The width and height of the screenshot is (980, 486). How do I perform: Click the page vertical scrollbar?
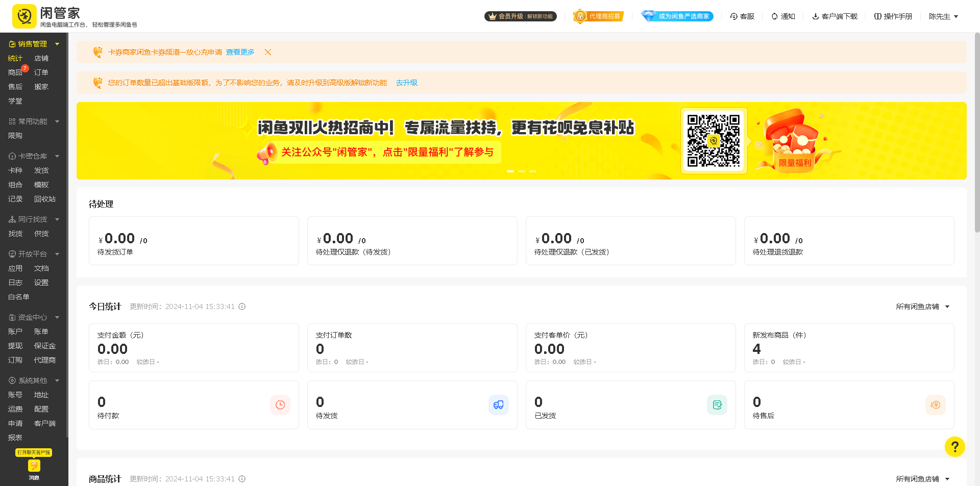tap(977, 133)
